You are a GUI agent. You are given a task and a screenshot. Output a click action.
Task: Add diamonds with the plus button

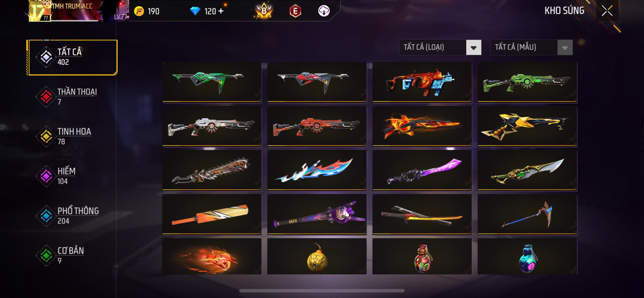[x=221, y=11]
